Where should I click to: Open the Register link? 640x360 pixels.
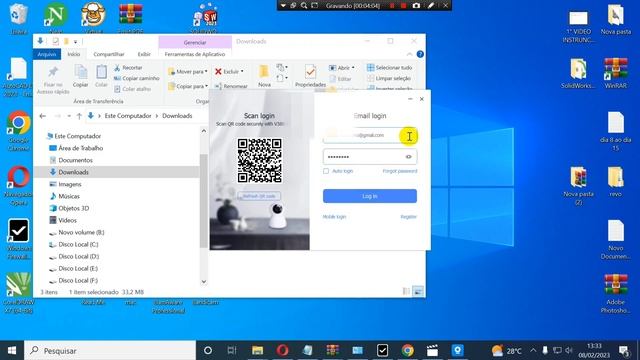click(x=409, y=217)
